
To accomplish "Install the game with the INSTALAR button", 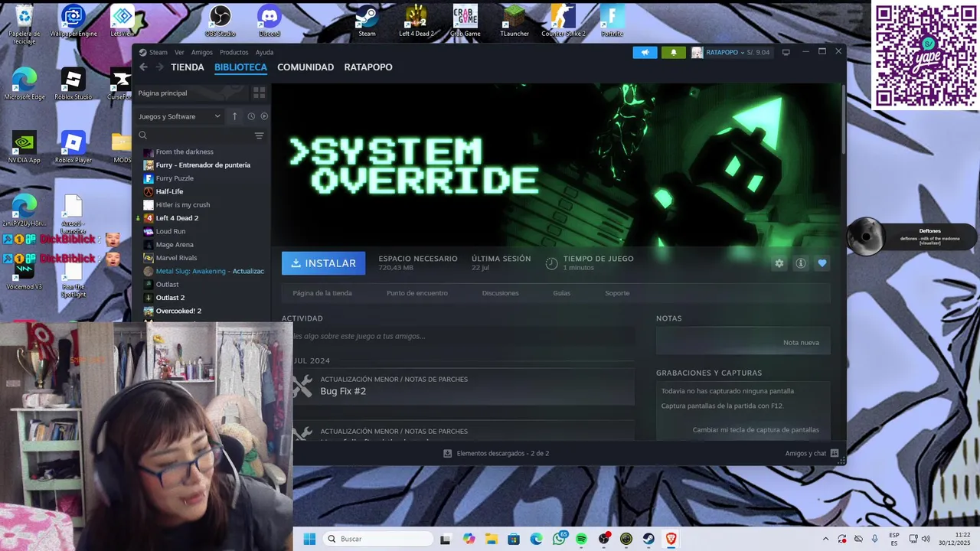I will click(x=323, y=263).
